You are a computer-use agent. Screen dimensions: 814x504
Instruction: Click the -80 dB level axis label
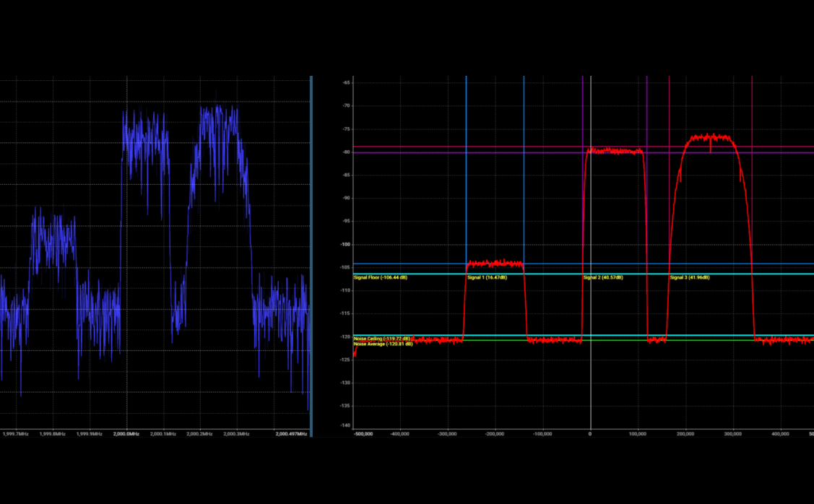346,152
